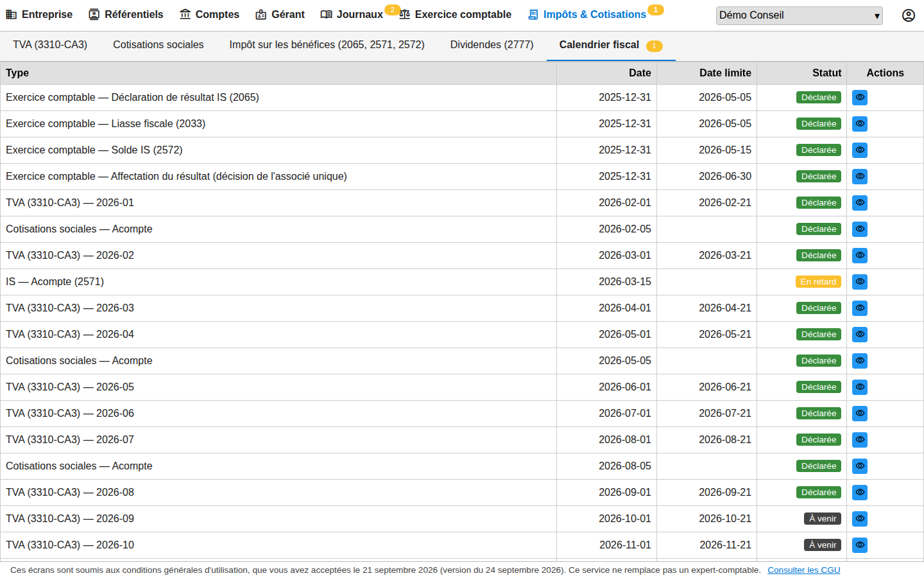Open eye icon for Affectation du résultat row

pyautogui.click(x=860, y=177)
